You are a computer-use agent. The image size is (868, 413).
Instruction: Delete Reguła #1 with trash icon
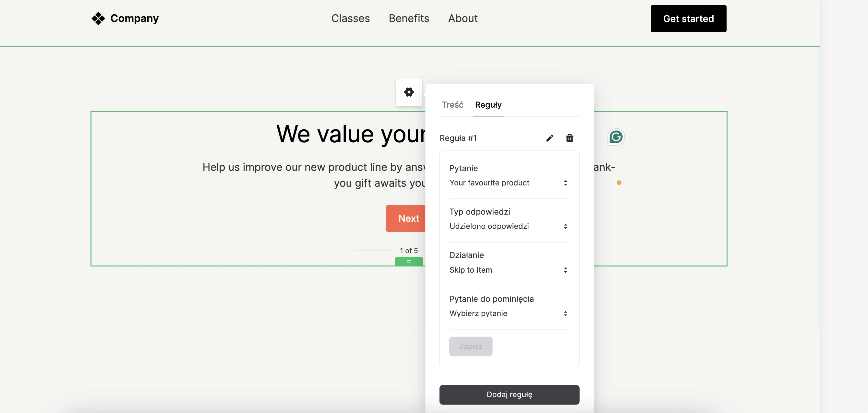[570, 138]
